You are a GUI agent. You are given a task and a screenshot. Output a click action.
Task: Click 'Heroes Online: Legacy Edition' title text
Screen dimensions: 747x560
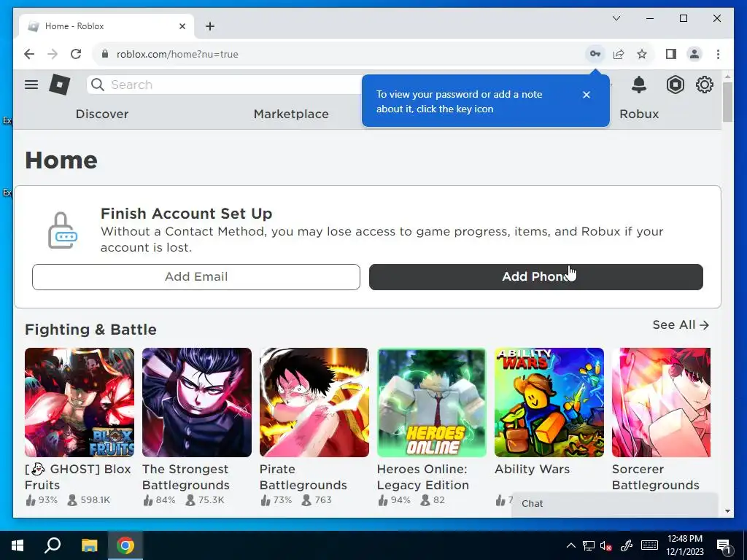423,477
